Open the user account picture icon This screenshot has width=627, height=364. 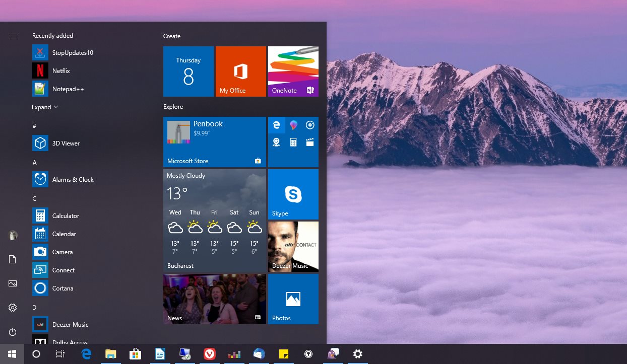tap(13, 235)
